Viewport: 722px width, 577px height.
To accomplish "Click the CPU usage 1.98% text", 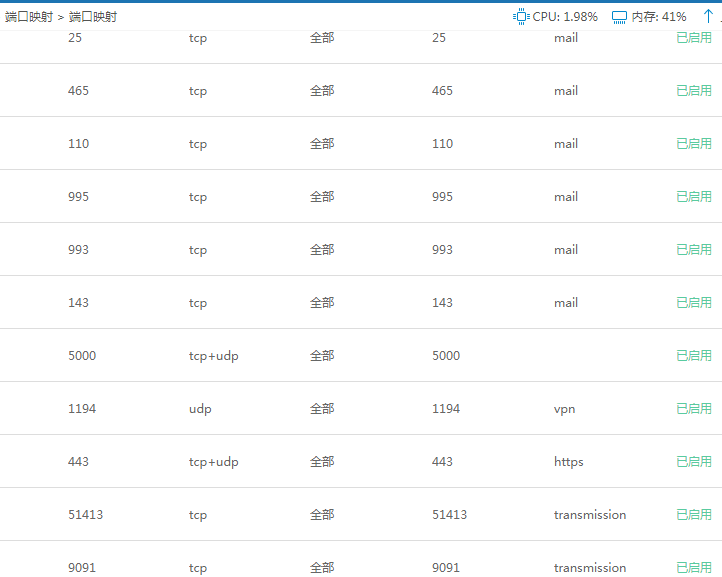I will [565, 17].
